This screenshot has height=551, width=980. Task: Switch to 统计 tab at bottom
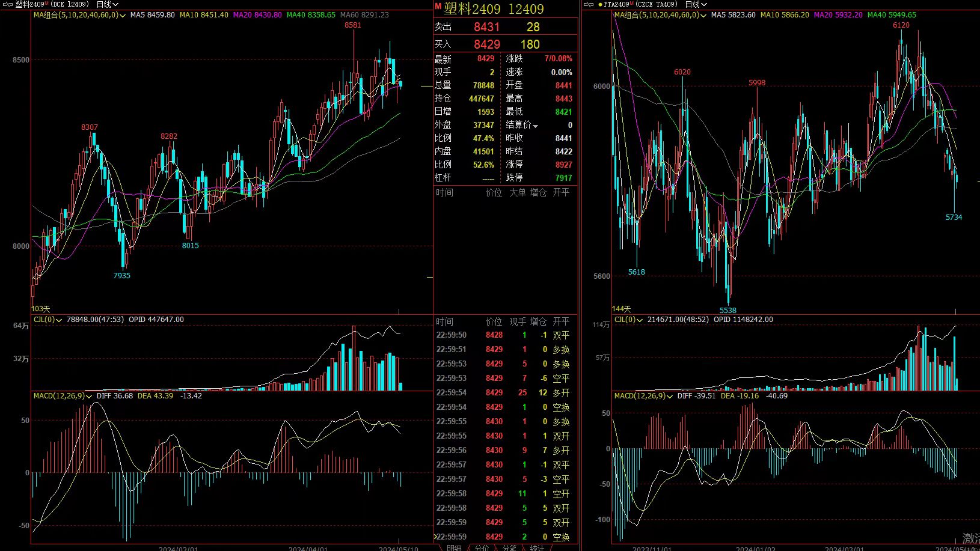[x=537, y=547]
